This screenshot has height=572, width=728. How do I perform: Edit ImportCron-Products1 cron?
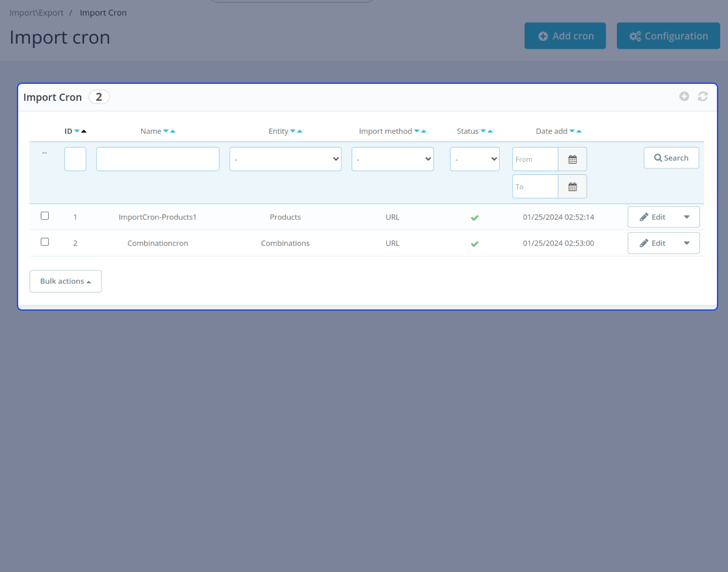click(653, 217)
